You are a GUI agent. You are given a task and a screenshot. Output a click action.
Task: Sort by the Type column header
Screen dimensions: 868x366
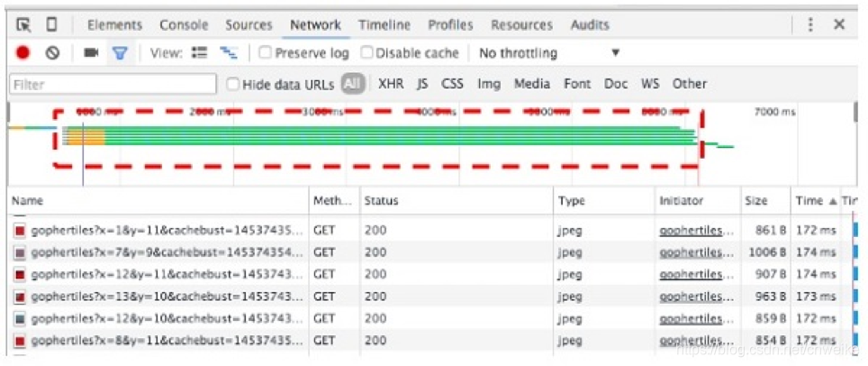[x=604, y=201]
